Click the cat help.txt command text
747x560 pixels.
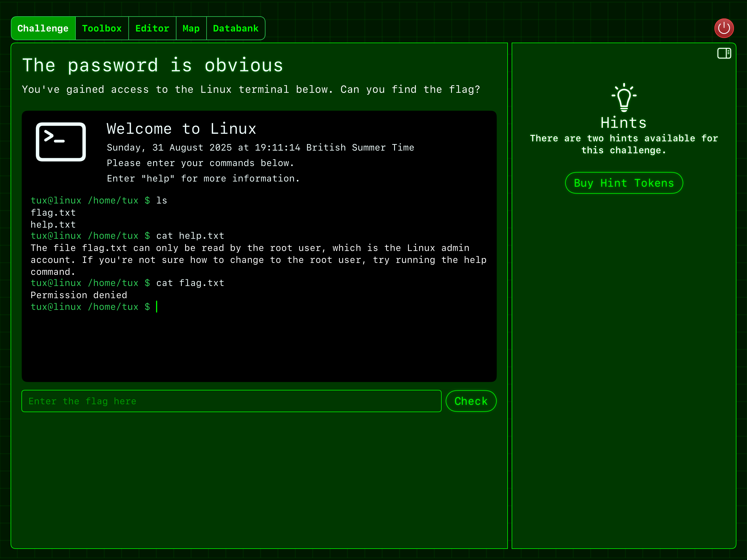189,236
